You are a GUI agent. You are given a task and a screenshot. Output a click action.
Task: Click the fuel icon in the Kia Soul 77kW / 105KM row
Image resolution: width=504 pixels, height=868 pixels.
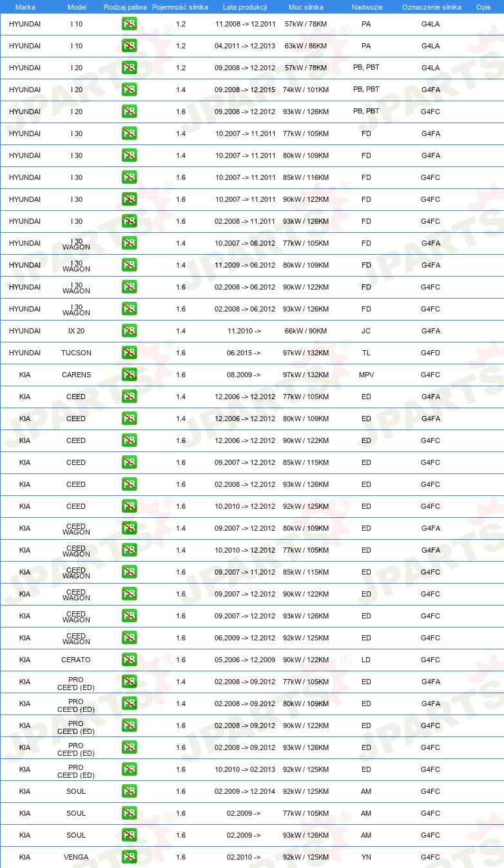[x=129, y=813]
